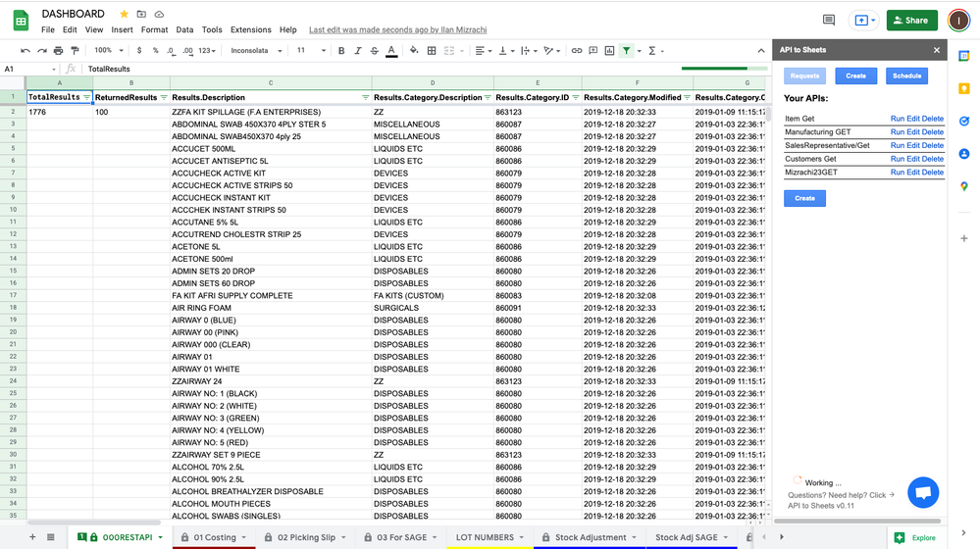Open the Results.Description column filter
This screenshot has height=549, width=980.
point(366,97)
